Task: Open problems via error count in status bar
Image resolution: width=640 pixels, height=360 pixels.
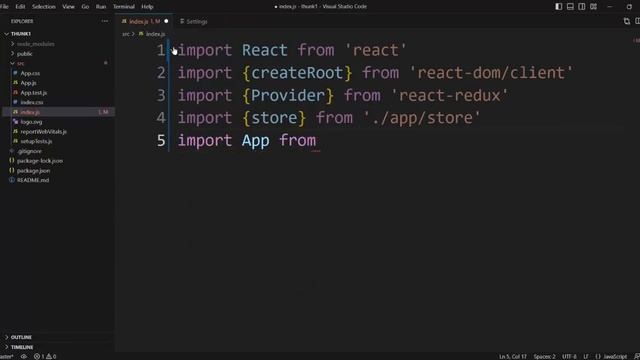Action: (45, 356)
